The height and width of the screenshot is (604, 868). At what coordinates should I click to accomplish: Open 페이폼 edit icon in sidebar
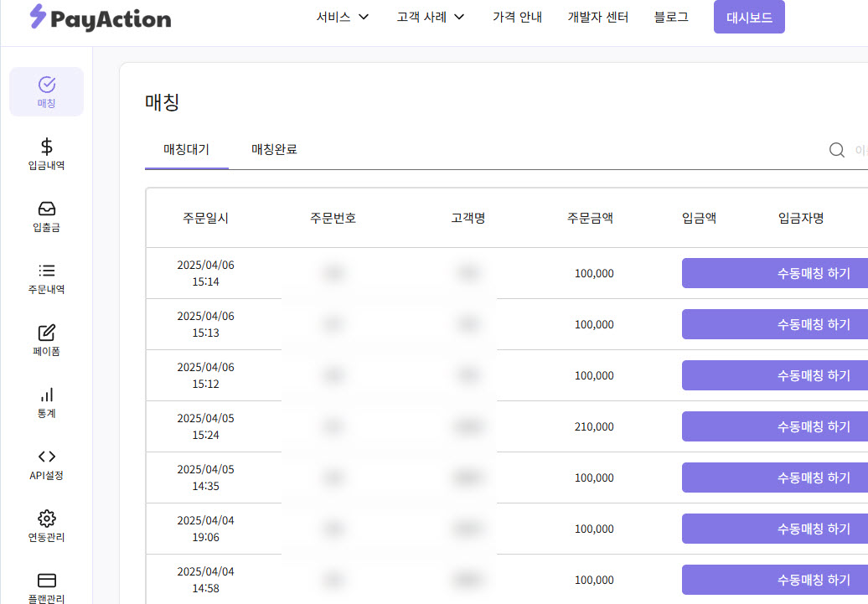click(x=47, y=333)
